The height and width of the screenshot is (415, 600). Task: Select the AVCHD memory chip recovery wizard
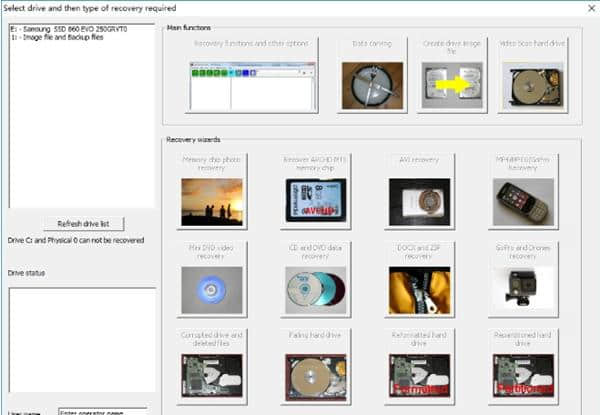click(x=315, y=192)
